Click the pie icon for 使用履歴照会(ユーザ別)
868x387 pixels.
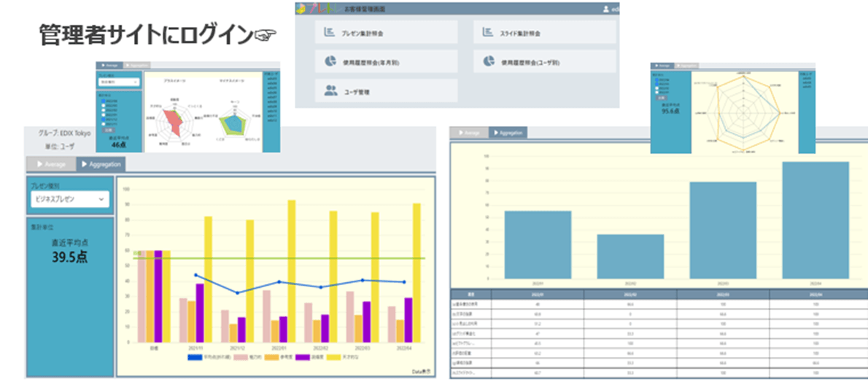coord(489,62)
